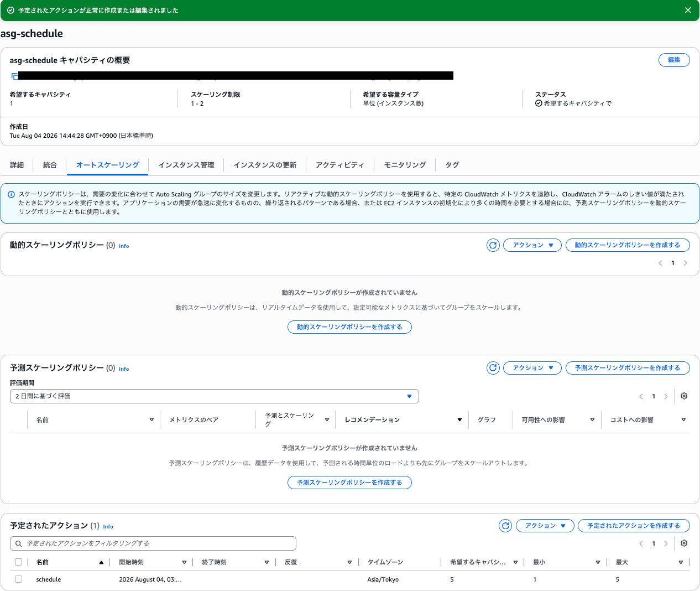Dismiss the green success notification banner

[688, 11]
